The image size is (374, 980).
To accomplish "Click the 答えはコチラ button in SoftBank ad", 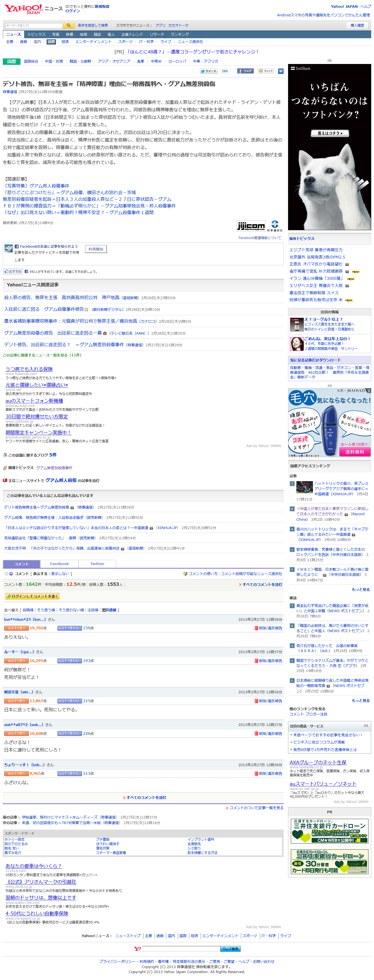I will coord(330,133).
